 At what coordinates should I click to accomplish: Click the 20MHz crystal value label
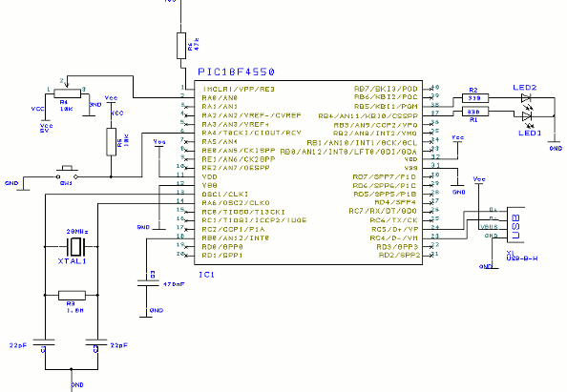click(77, 232)
